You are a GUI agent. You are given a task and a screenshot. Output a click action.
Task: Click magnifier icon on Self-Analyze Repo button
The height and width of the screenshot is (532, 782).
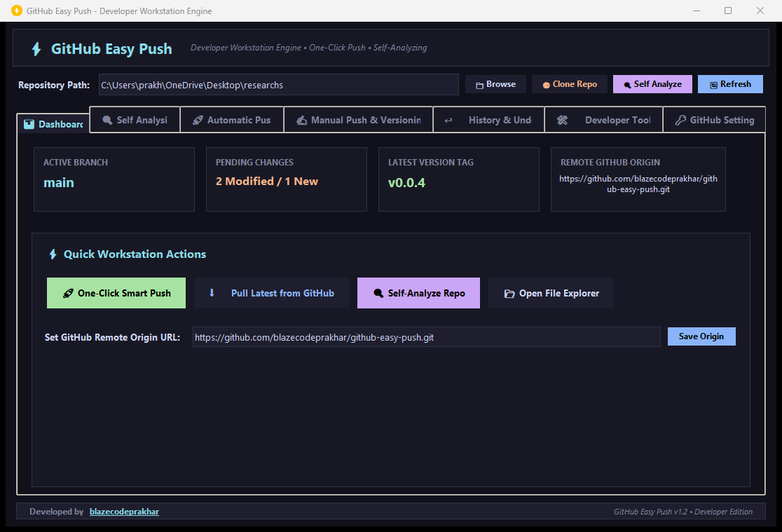[x=378, y=294]
